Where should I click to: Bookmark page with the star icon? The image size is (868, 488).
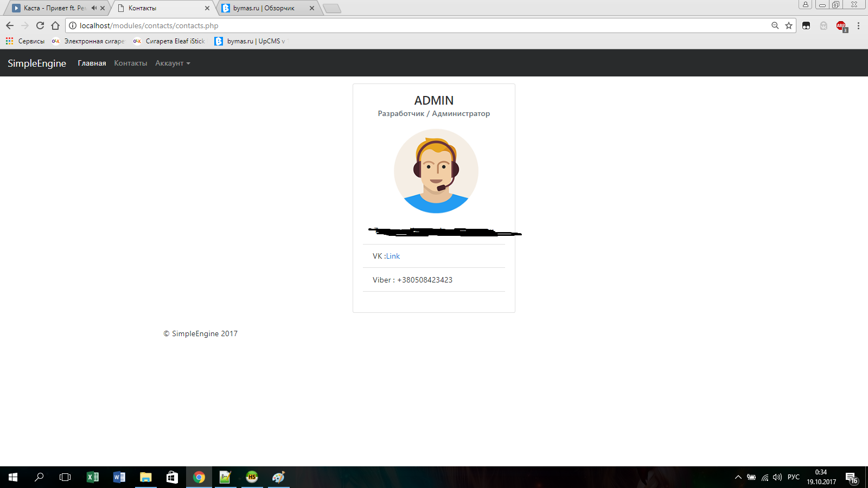[x=789, y=25]
